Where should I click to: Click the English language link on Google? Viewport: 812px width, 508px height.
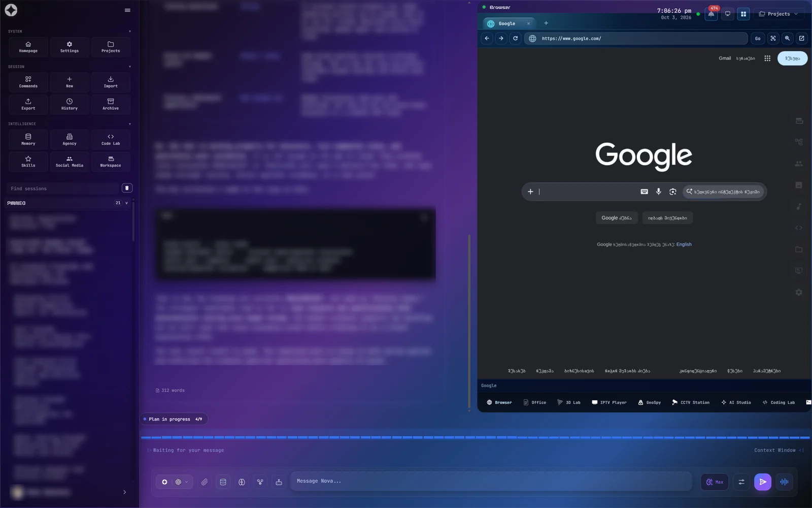click(684, 244)
